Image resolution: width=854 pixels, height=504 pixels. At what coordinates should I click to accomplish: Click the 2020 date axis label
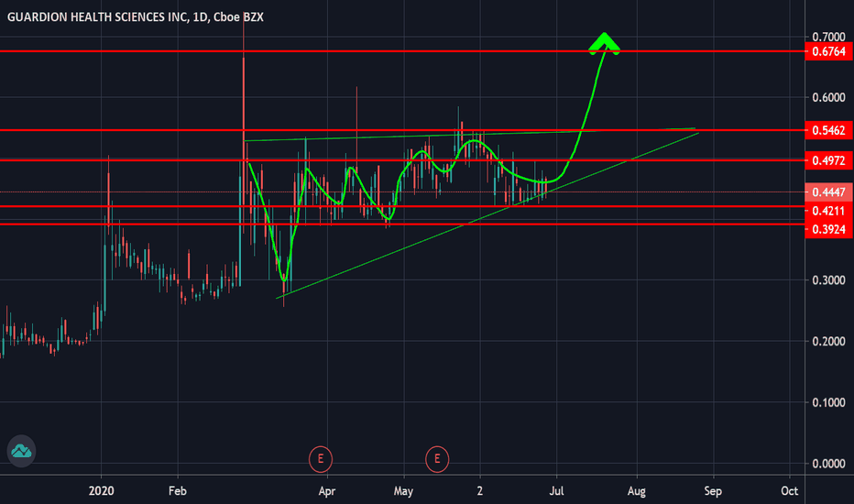[102, 491]
